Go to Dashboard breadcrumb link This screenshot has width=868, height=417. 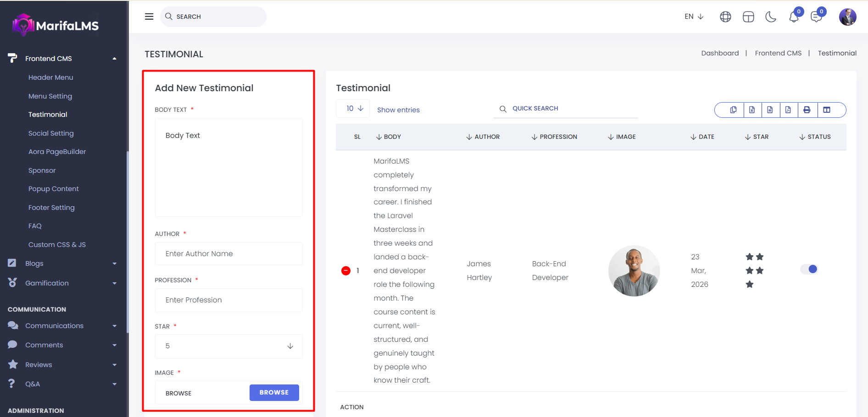click(720, 53)
